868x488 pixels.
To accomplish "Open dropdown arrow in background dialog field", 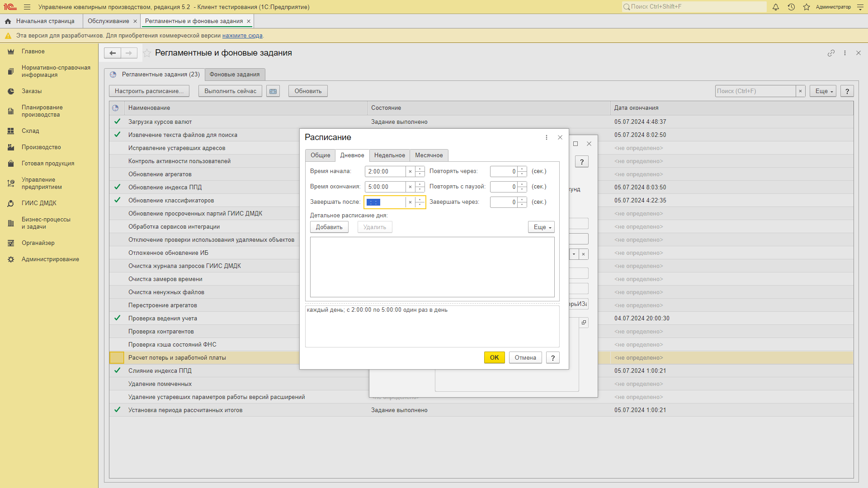I will (x=574, y=254).
